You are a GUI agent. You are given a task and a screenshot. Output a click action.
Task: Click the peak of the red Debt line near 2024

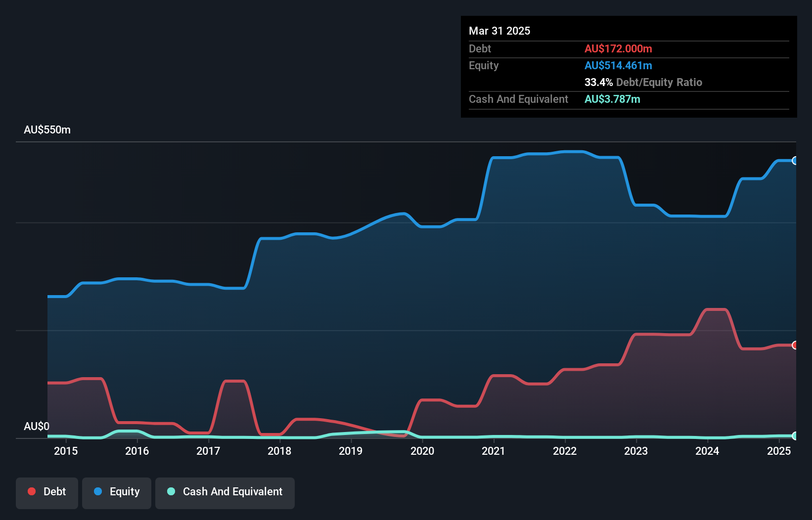tap(716, 309)
